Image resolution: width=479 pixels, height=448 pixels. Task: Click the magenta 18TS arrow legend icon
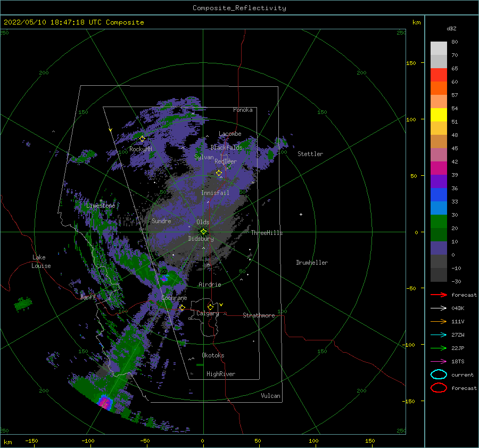[439, 362]
